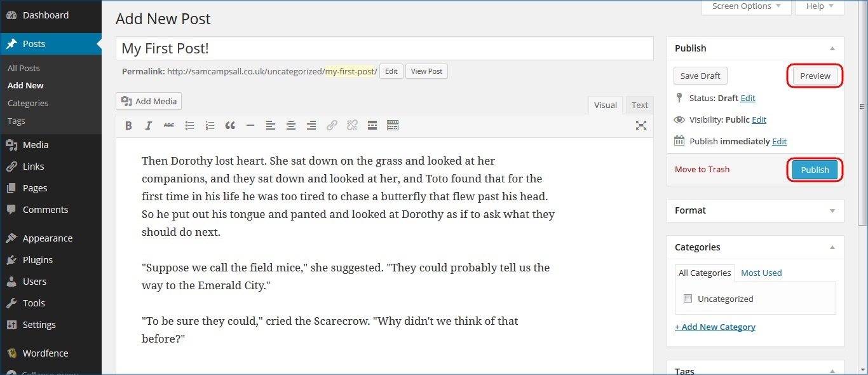Click the strikethrough toolbar icon
This screenshot has height=375, width=868.
pos(169,126)
